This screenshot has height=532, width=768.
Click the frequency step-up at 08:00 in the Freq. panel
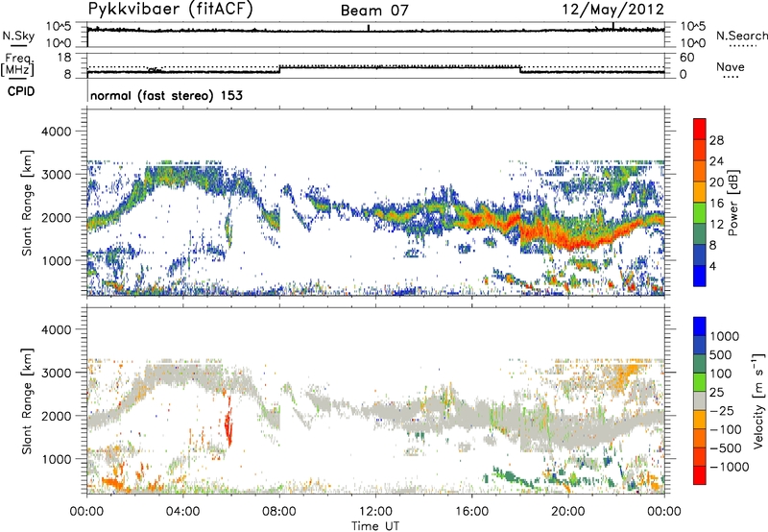pyautogui.click(x=279, y=69)
